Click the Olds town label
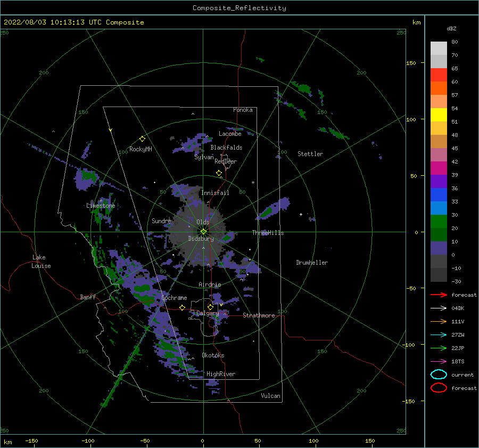The width and height of the screenshot is (479, 448). (x=203, y=222)
